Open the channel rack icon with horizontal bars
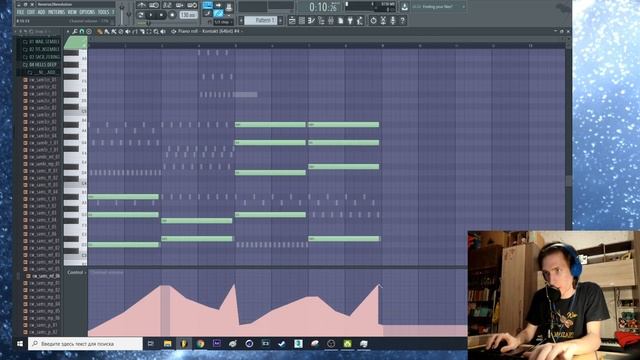The image size is (640, 360). pos(302,20)
